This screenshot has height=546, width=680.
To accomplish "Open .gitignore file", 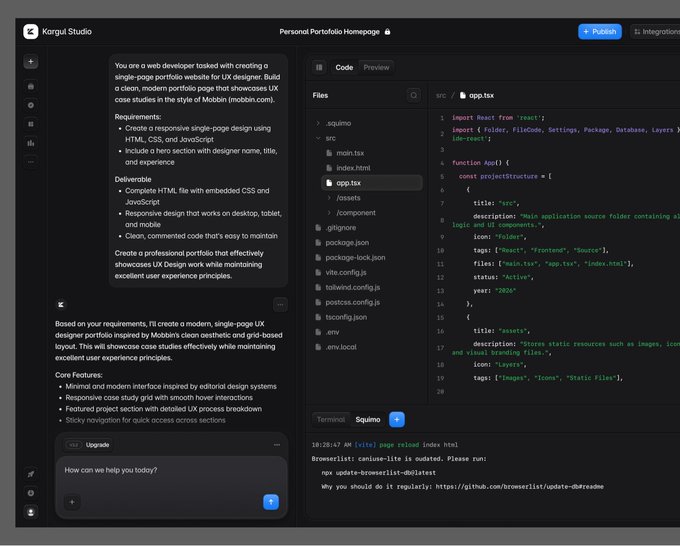I will coord(336,228).
